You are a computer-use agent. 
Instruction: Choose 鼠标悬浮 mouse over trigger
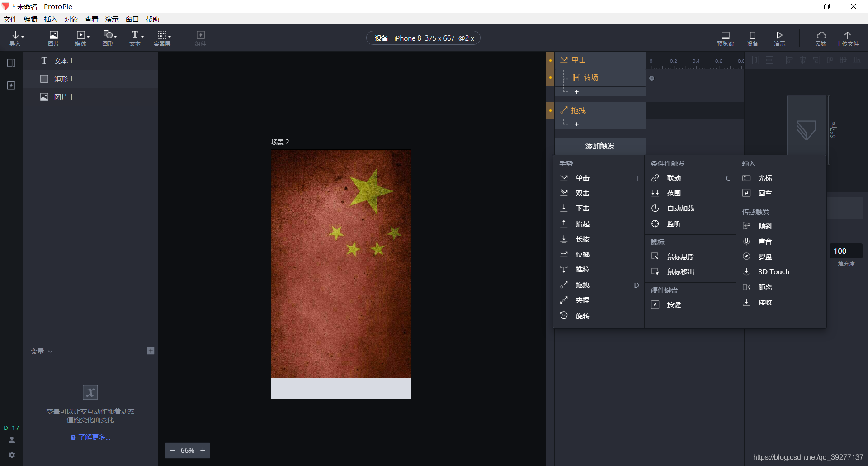point(690,257)
